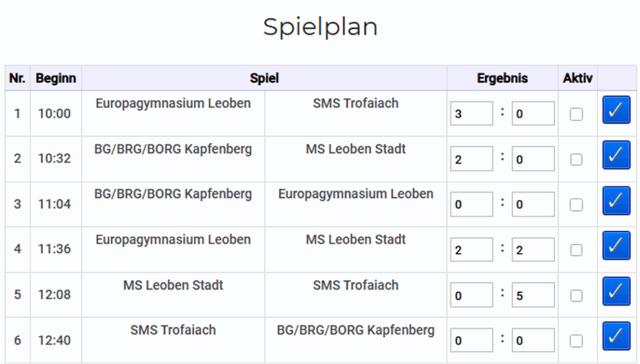
Task: Activate the checkbox in row 6
Action: [576, 341]
